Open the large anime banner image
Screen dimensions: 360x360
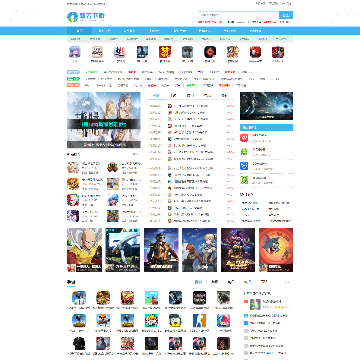pyautogui.click(x=104, y=120)
